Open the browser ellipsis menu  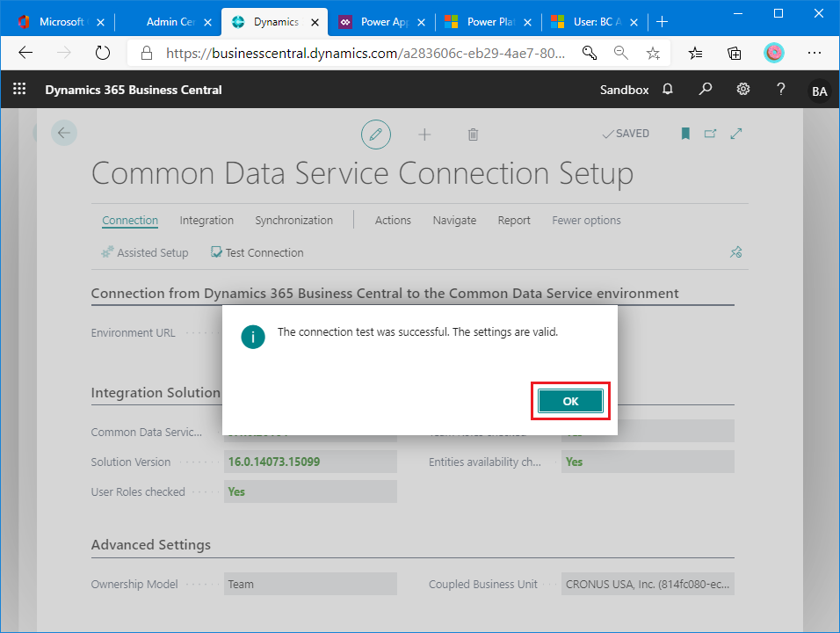[x=815, y=53]
